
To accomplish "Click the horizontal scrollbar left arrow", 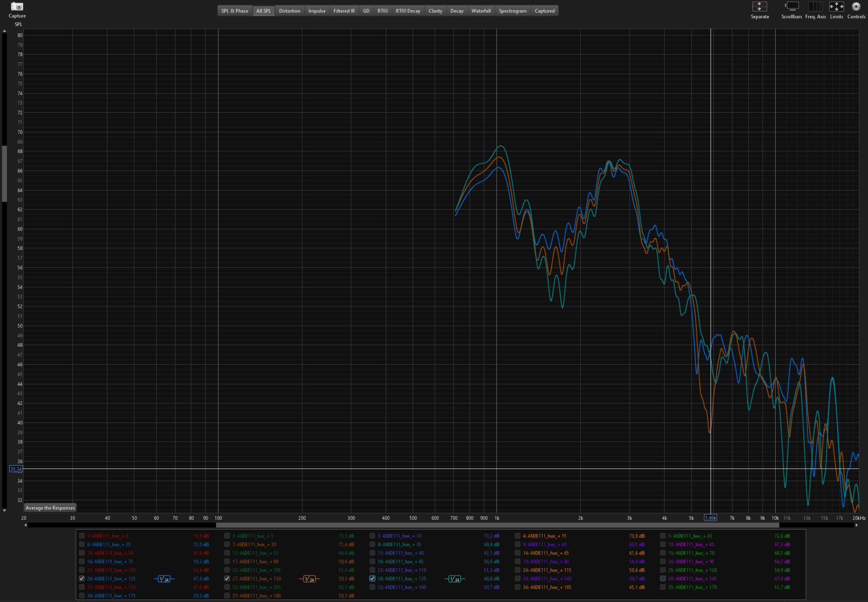I will click(x=25, y=525).
